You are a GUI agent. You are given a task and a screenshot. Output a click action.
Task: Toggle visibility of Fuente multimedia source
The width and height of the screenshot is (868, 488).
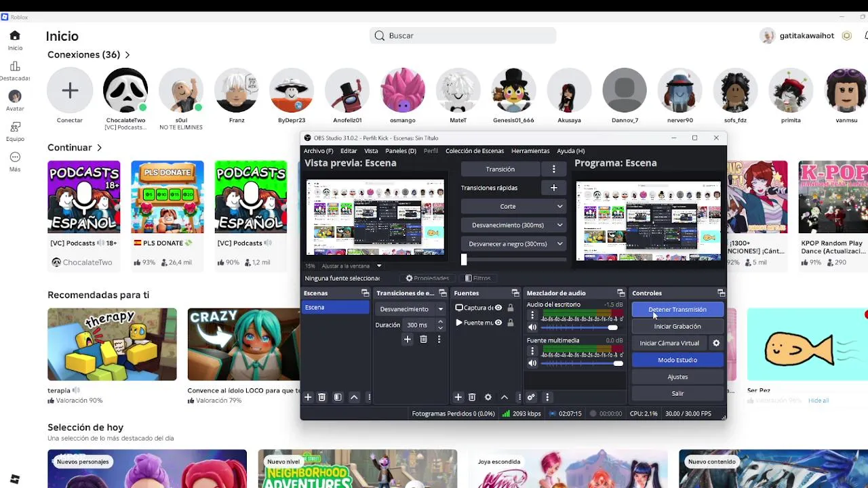(x=498, y=323)
